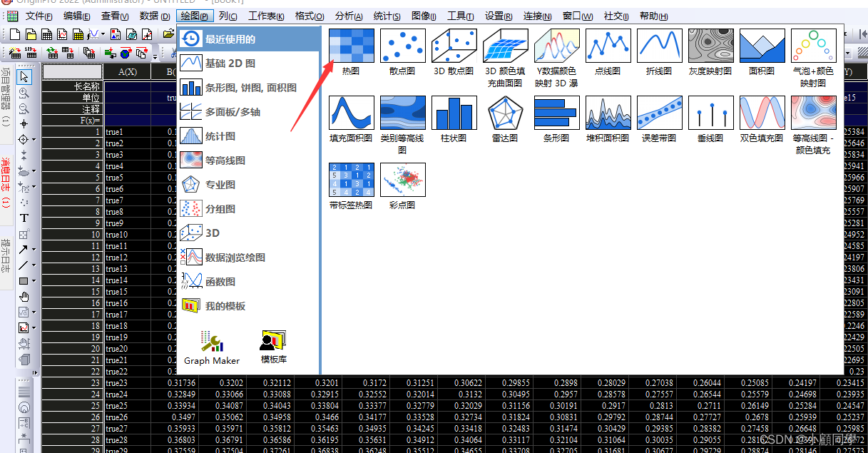Screen dimensions: 868x453
Task: Open the 最近使用的 recent plots category
Action: 248,39
